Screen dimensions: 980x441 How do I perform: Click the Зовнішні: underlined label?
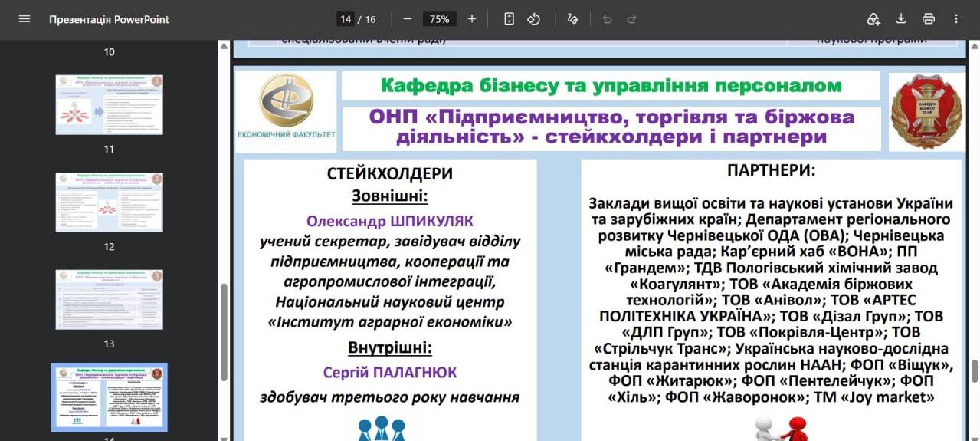click(390, 196)
